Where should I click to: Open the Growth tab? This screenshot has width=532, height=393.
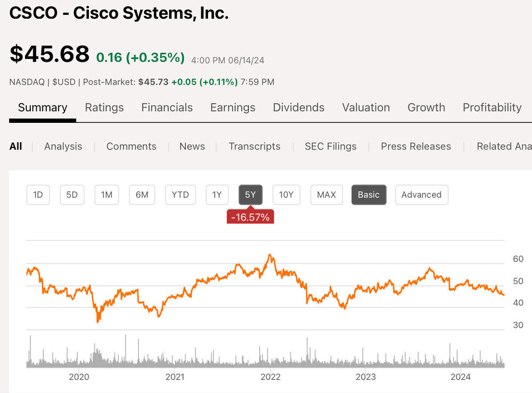click(426, 107)
